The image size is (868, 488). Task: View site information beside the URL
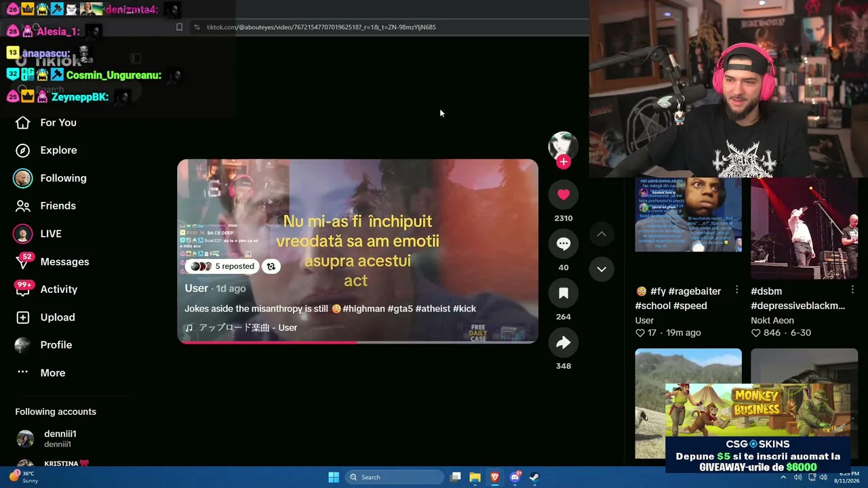pyautogui.click(x=197, y=27)
